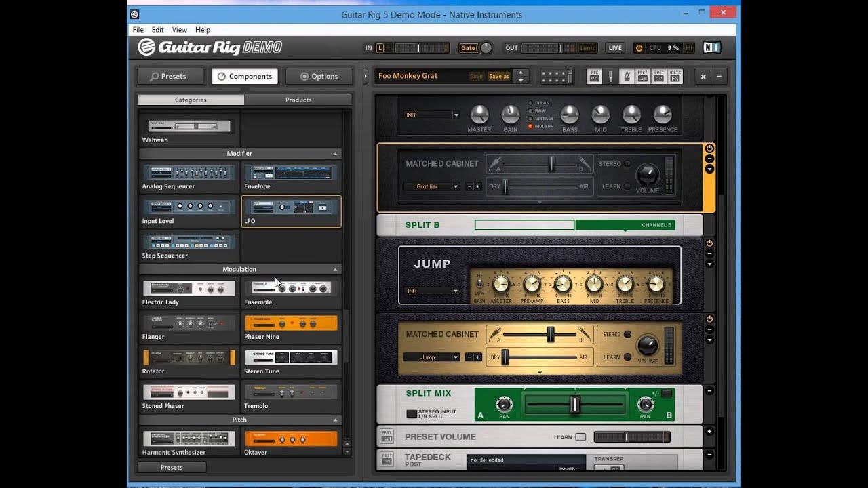Toggle Preset Volume LEARN button
The image size is (868, 488).
click(580, 437)
